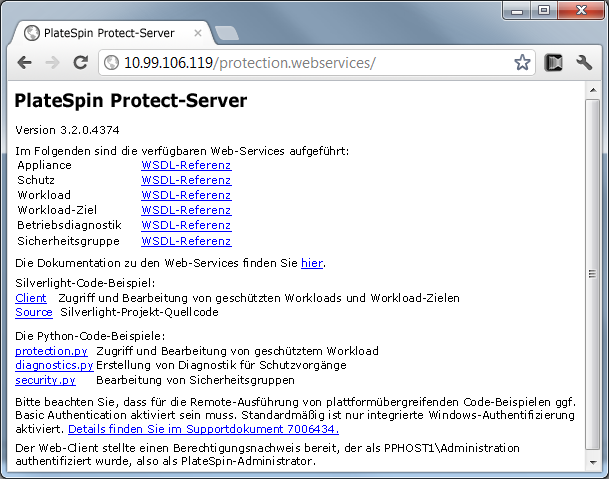
Task: Open the Sicherheitsgruppe WSDL-Referenz link
Action: click(186, 241)
